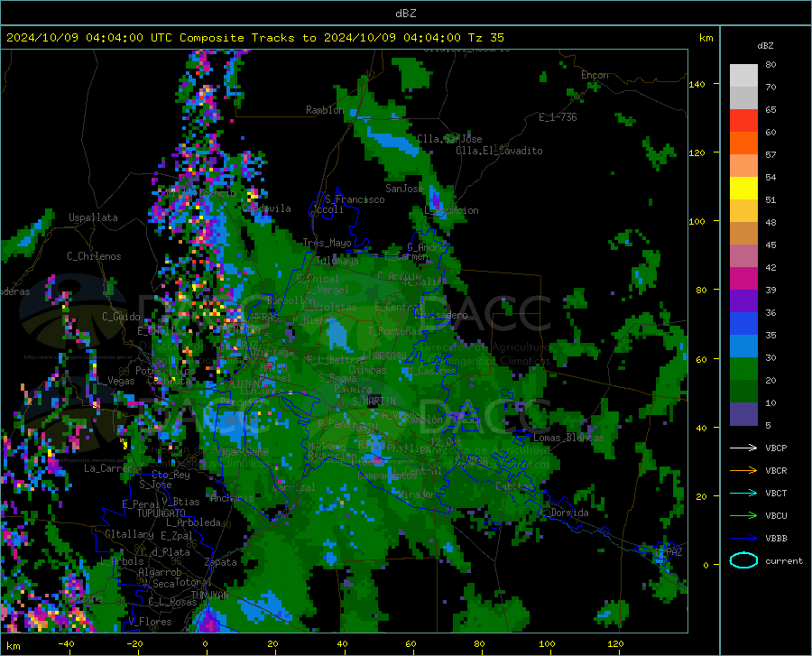Click the 'current' legend label
The image size is (812, 656).
click(784, 560)
